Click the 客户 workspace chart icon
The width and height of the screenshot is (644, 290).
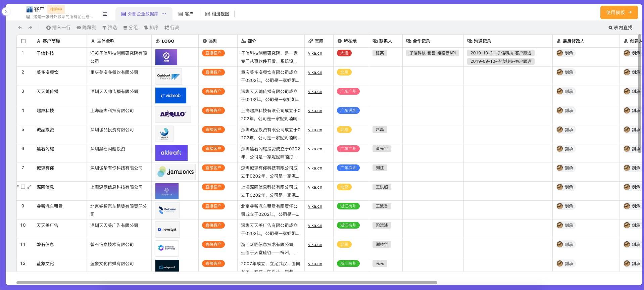(30, 9)
